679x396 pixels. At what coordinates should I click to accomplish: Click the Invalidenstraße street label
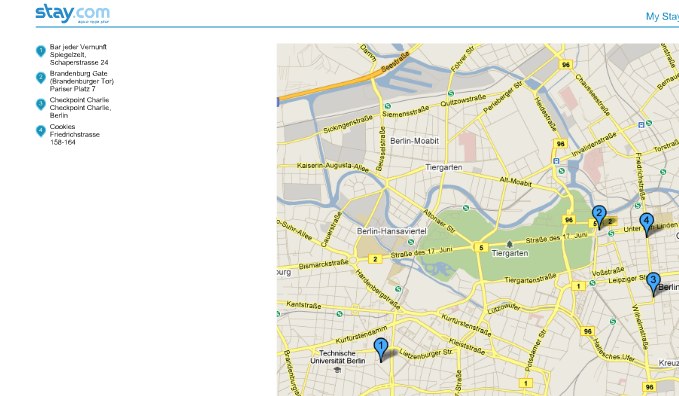[x=594, y=145]
